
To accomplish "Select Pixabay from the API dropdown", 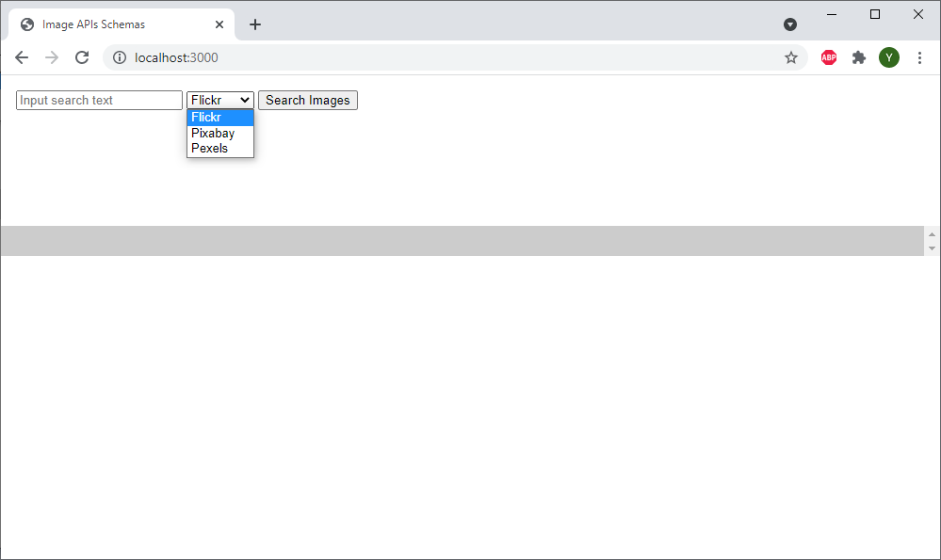I will tap(211, 133).
